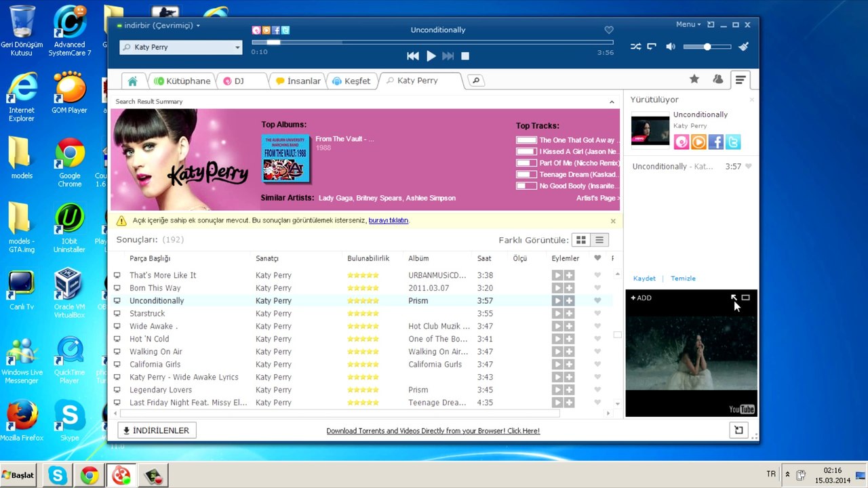Favorite the Walking On Air row heart
Screen dimensions: 868x488
(x=597, y=352)
